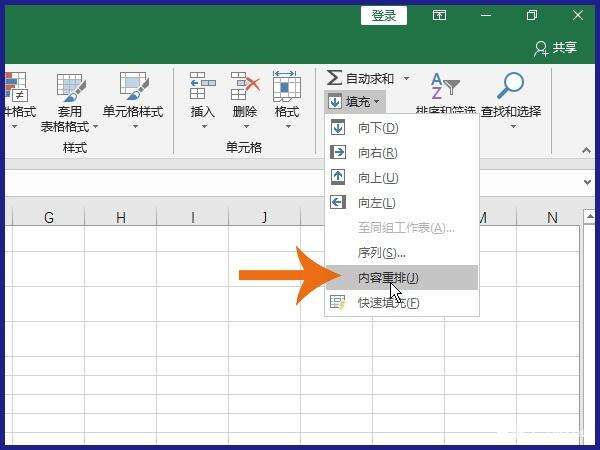
Task: Collapse the ribbon with the chevron
Action: [x=586, y=150]
